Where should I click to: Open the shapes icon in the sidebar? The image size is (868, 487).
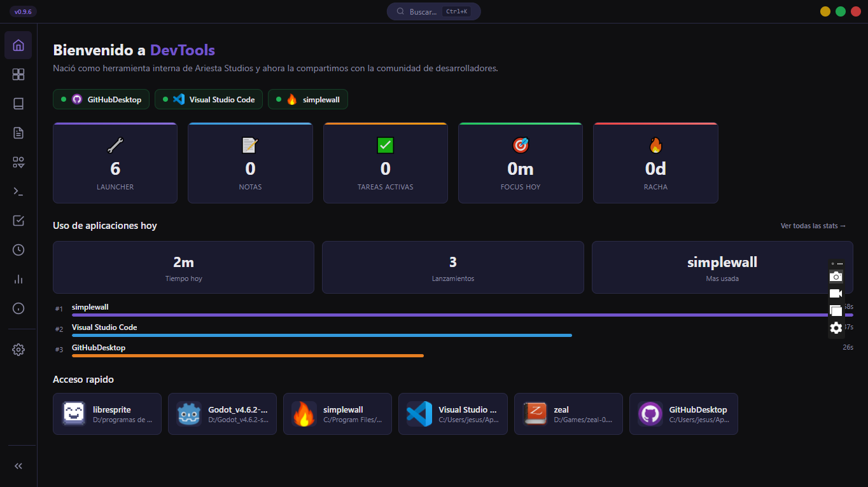pyautogui.click(x=18, y=162)
